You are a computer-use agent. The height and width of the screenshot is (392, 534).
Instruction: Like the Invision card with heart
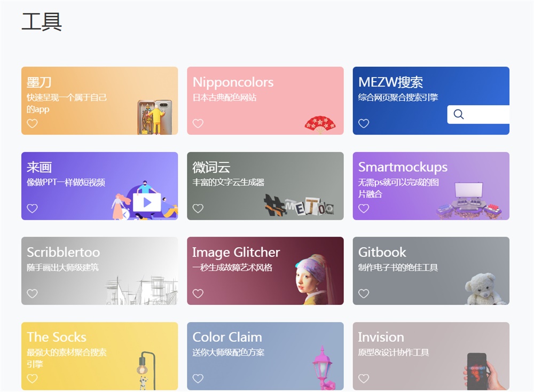(364, 378)
